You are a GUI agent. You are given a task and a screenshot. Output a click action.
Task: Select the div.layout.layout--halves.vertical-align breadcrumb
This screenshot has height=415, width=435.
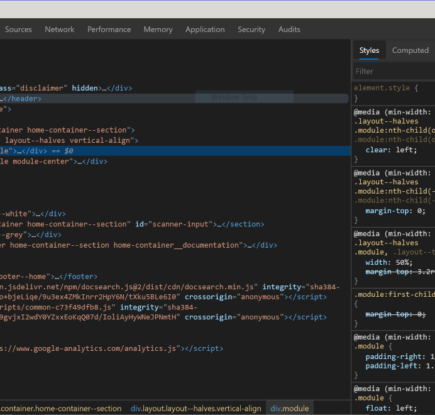tap(196, 409)
